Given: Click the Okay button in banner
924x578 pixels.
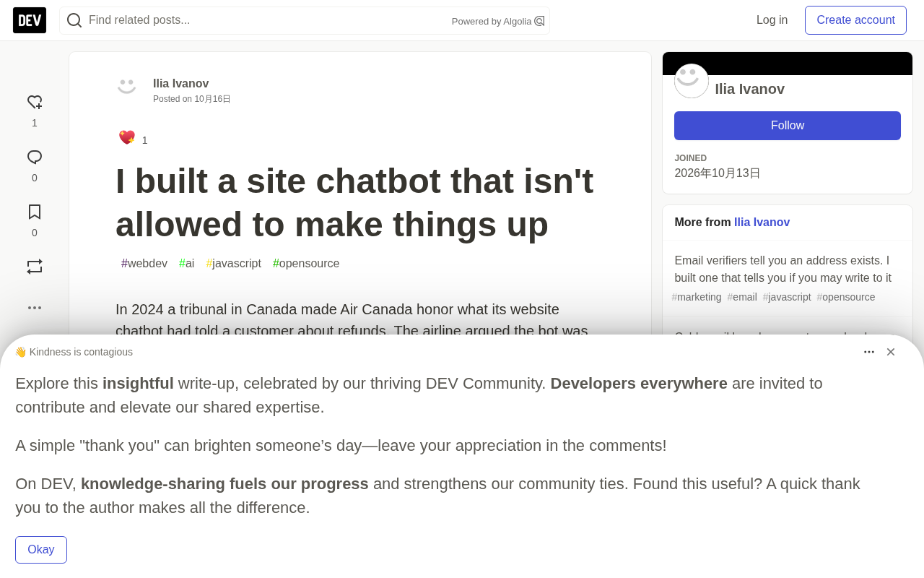Looking at the screenshot, I should (x=41, y=550).
